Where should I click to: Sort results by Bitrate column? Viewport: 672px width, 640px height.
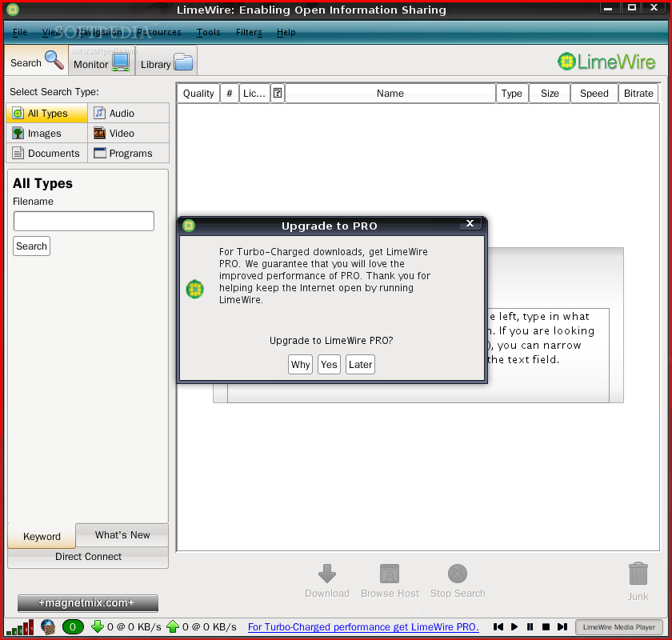pos(638,94)
